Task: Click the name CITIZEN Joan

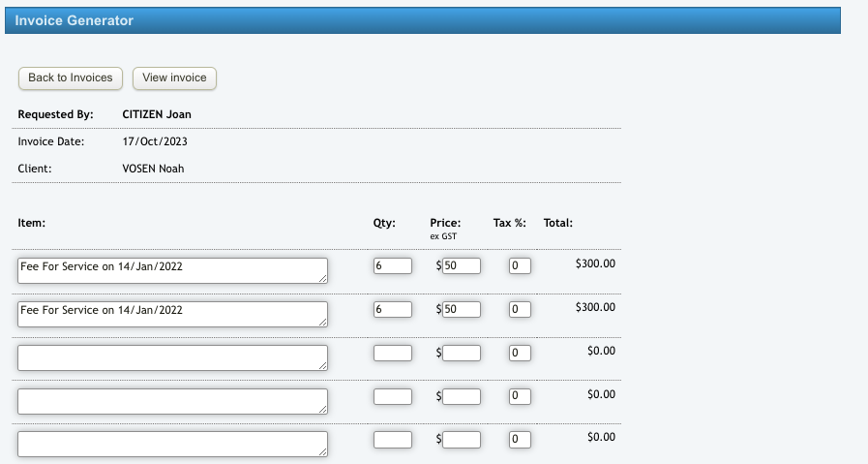Action: pyautogui.click(x=157, y=114)
